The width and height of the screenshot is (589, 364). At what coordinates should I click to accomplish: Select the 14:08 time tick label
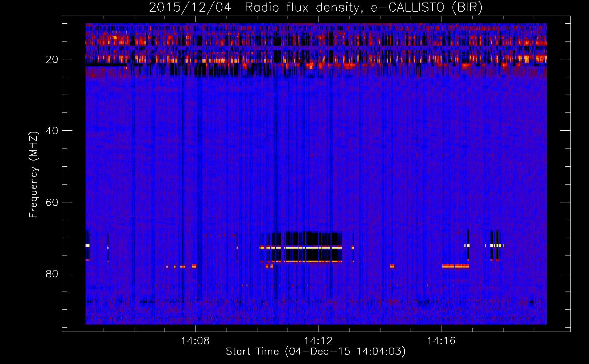point(195,341)
